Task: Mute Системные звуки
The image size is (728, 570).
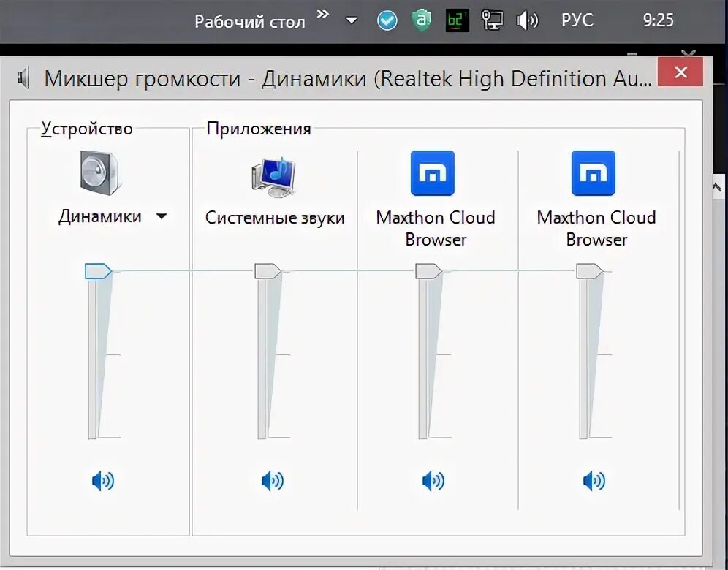Action: tap(273, 481)
